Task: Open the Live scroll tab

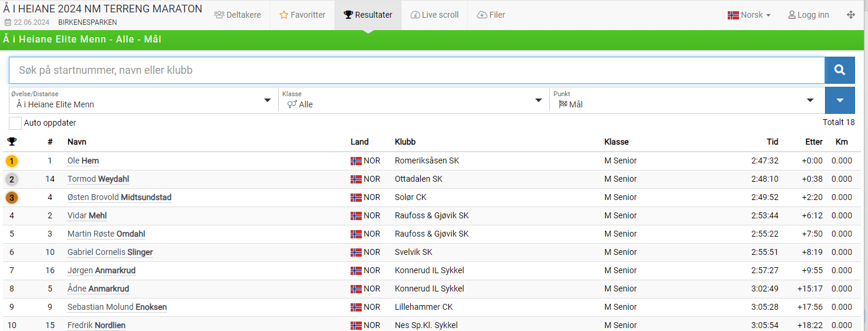Action: (x=434, y=15)
